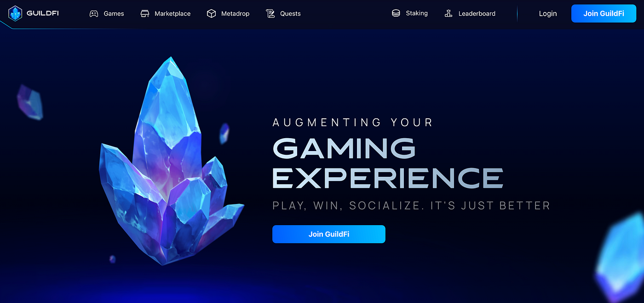Viewport: 644px width, 303px height.
Task: Click the GuildFi crystal logo icon
Action: coord(15,13)
